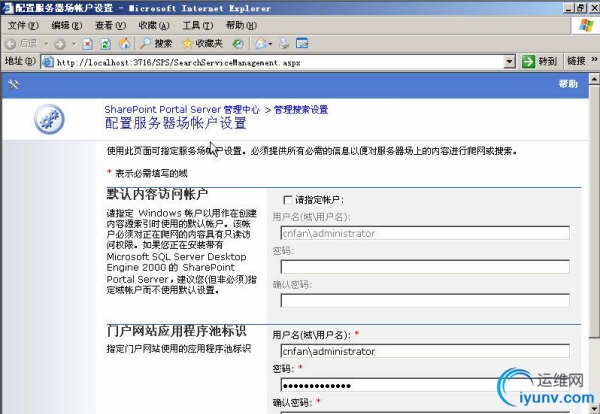
Task: Click the 门户网站应用程序池标识 section heading
Action: [176, 331]
